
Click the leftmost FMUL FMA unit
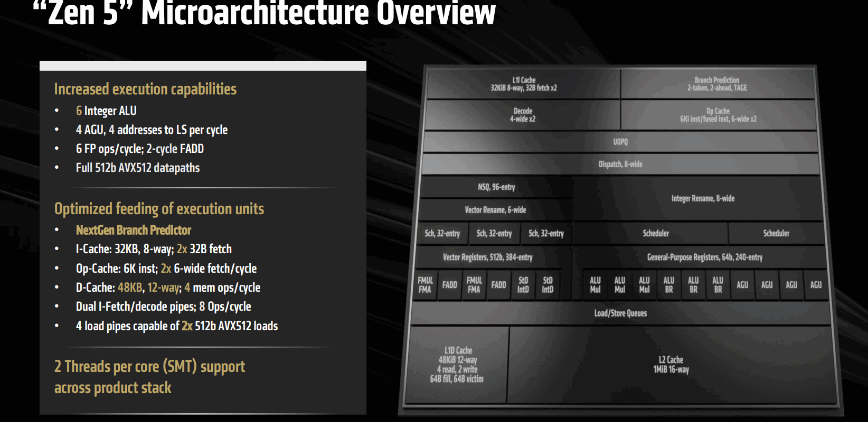click(425, 285)
